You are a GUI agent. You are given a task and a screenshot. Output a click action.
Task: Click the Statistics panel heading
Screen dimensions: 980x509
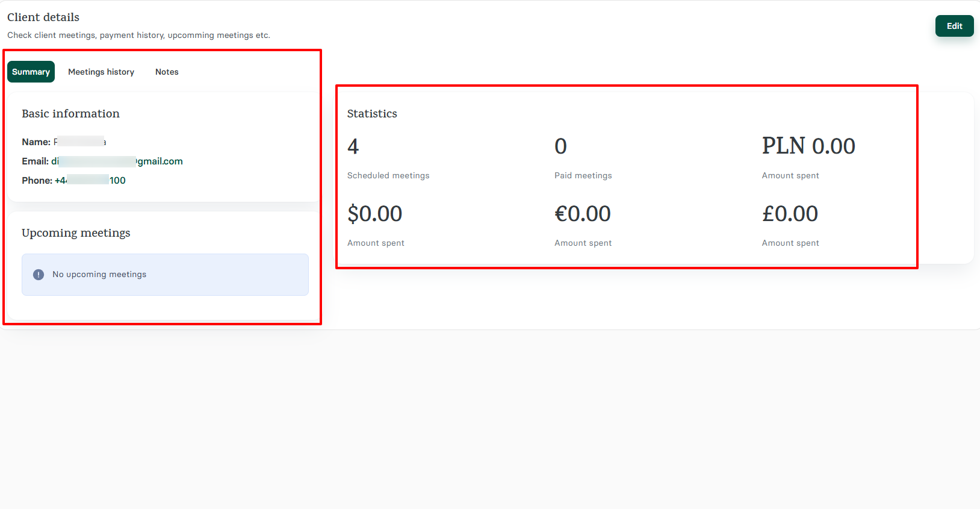(372, 113)
